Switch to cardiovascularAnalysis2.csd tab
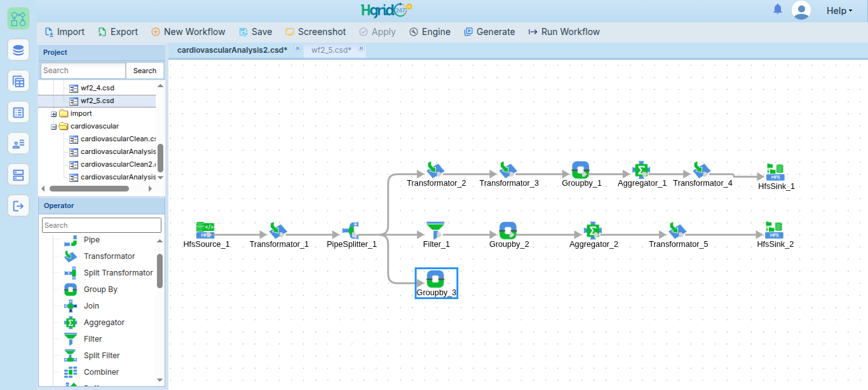The width and height of the screenshot is (868, 390). (232, 50)
